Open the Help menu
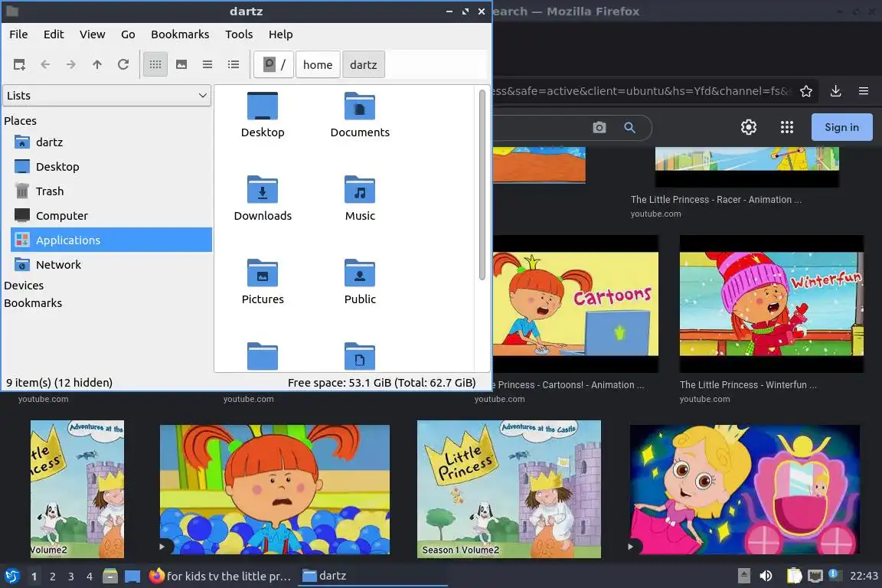Screen dimensions: 882x588 pyautogui.click(x=281, y=34)
